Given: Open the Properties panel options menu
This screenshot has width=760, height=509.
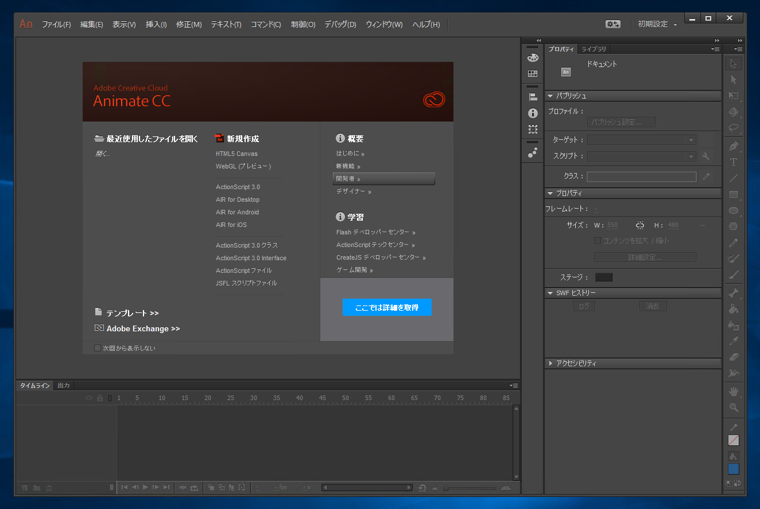Looking at the screenshot, I should pyautogui.click(x=715, y=49).
